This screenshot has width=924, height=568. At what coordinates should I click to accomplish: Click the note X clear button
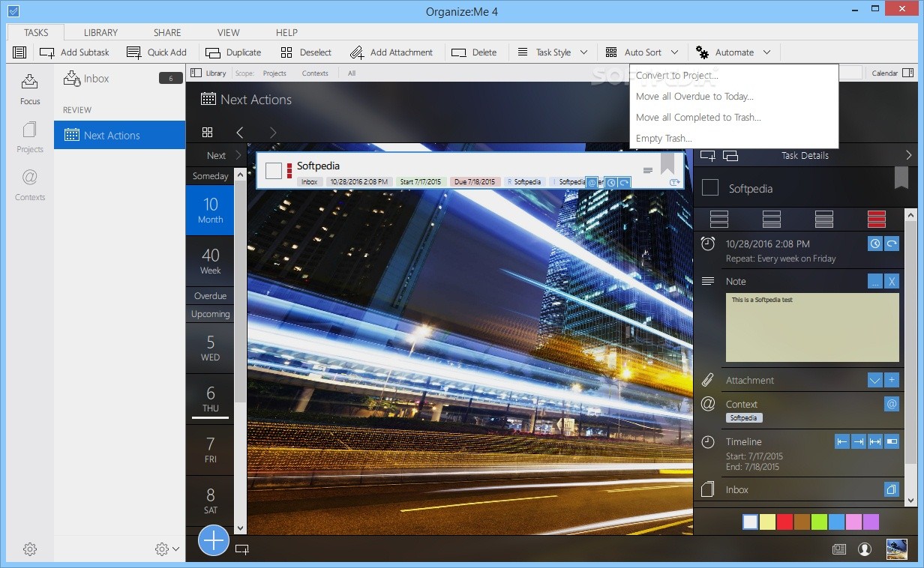tap(892, 281)
